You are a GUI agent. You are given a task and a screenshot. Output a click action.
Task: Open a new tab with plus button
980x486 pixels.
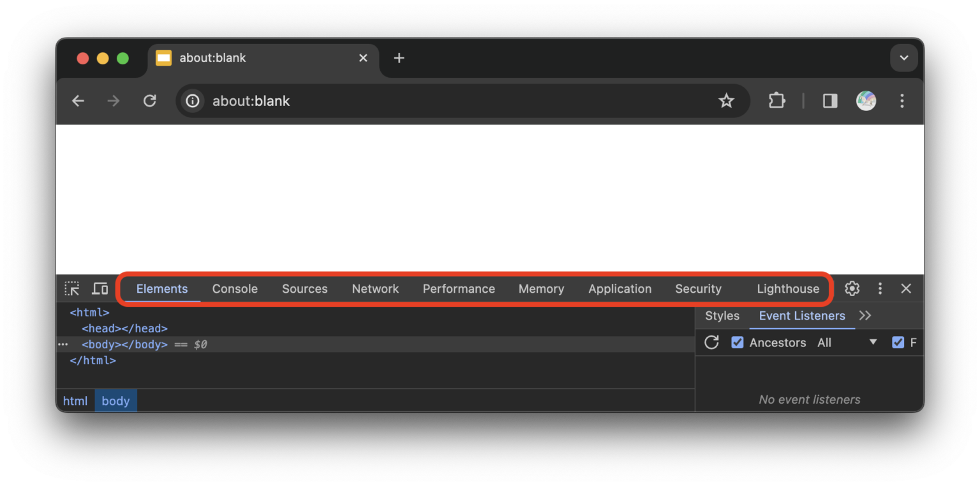pos(399,58)
